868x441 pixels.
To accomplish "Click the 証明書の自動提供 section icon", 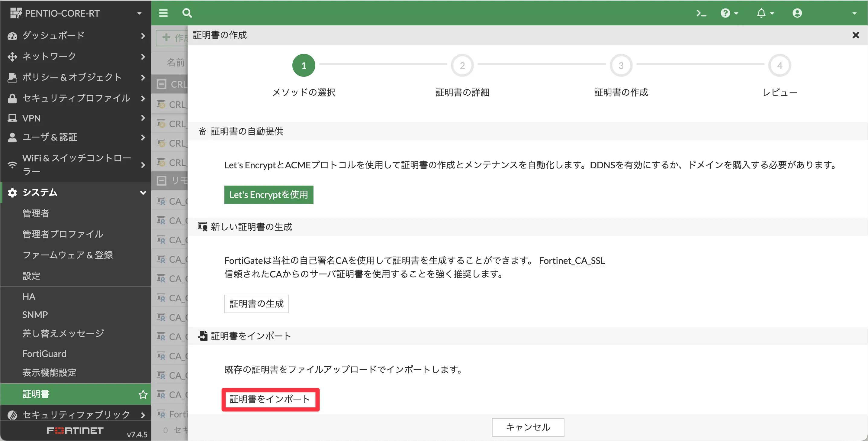I will click(203, 131).
